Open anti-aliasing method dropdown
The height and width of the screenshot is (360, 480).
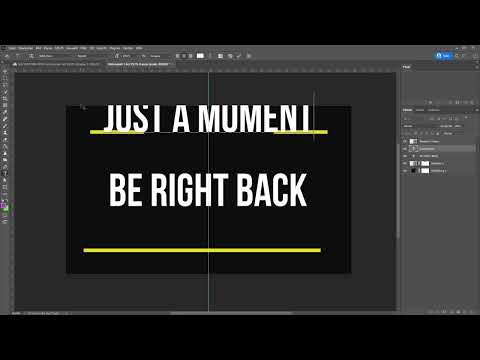coord(160,56)
